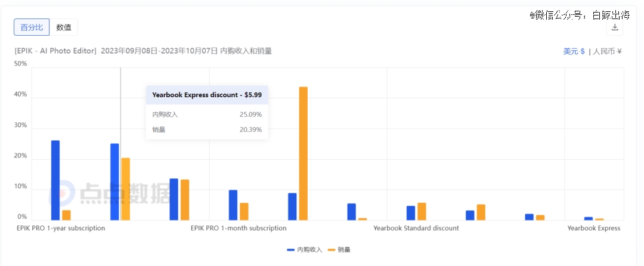The image size is (644, 266).
Task: Click the orange Yearbook Express discount sales bar
Action: coord(126,189)
